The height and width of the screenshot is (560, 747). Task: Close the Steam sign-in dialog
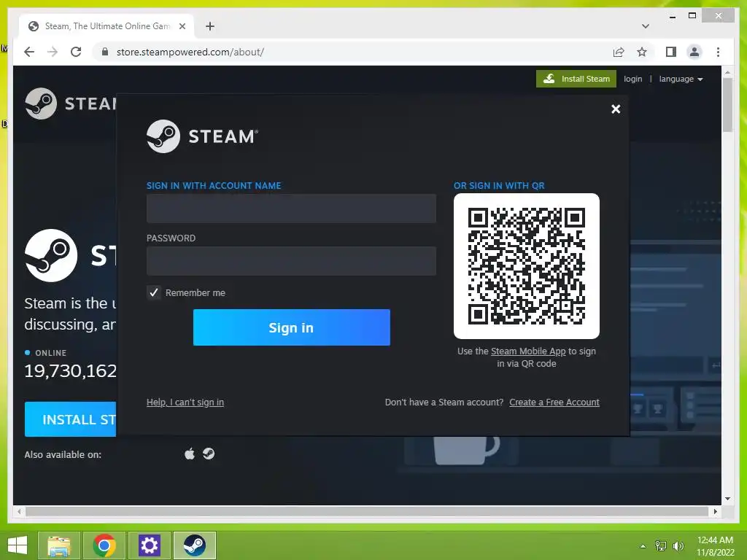616,109
